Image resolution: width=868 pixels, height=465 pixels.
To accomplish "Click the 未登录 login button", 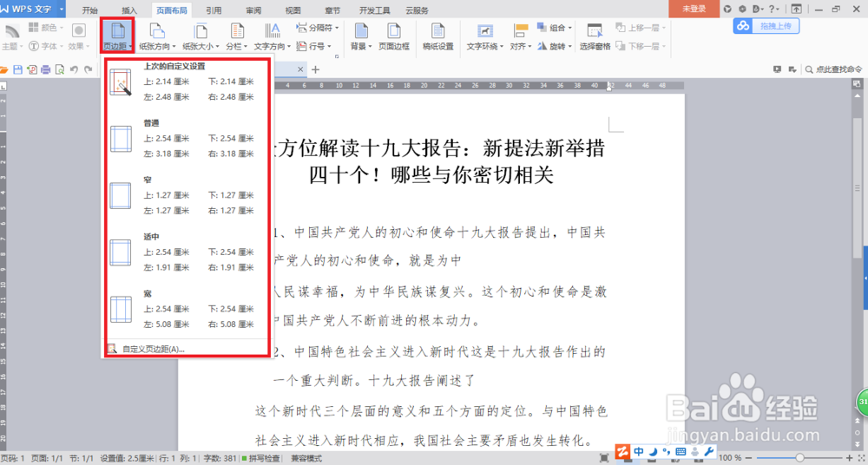I will tap(694, 9).
